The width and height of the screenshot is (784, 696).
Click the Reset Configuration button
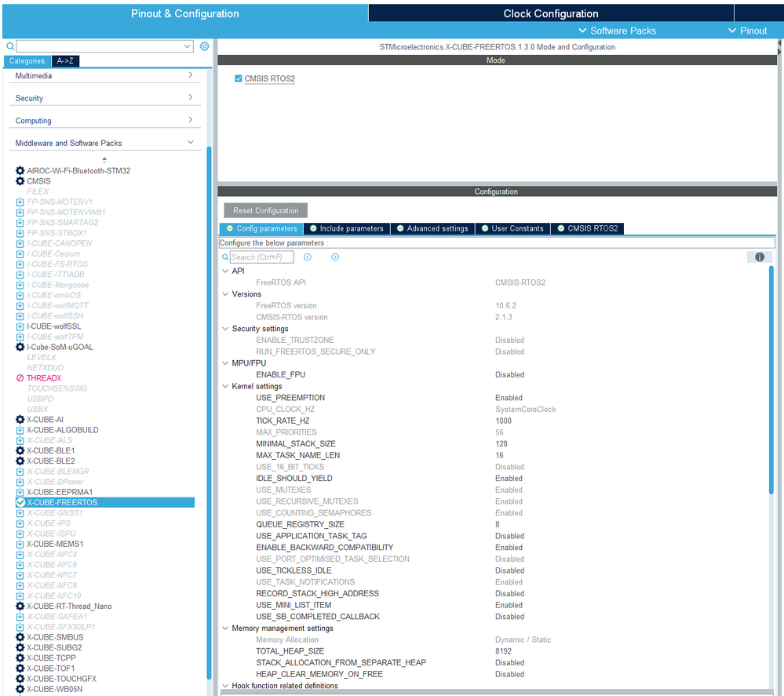[x=265, y=210]
